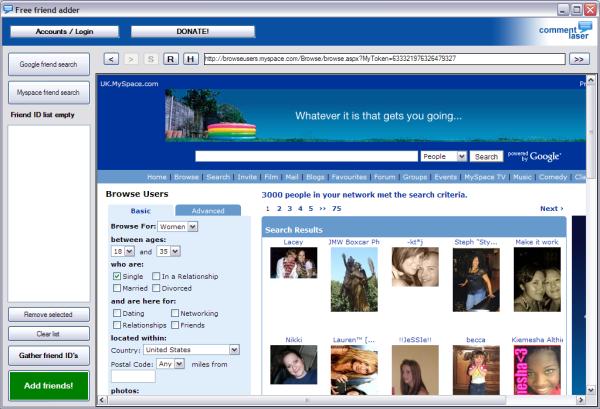Open Steph "Sty... profile photo
Screen dimensions: 600x409
coord(476,280)
